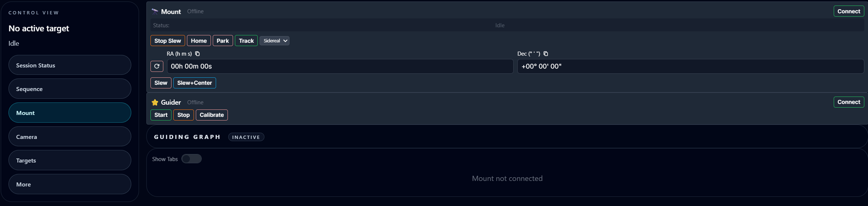This screenshot has height=206, width=868.
Task: Click the telescope icon beside Mount
Action: [155, 11]
